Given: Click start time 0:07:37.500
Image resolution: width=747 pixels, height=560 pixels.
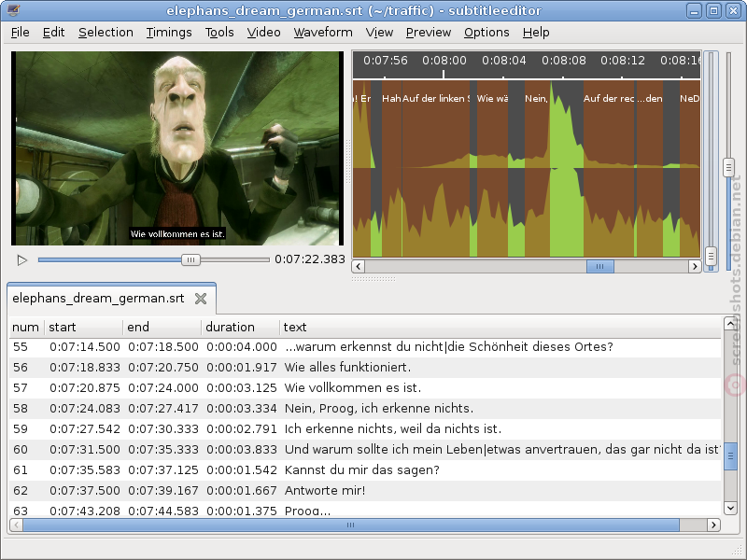Looking at the screenshot, I should tap(85, 490).
